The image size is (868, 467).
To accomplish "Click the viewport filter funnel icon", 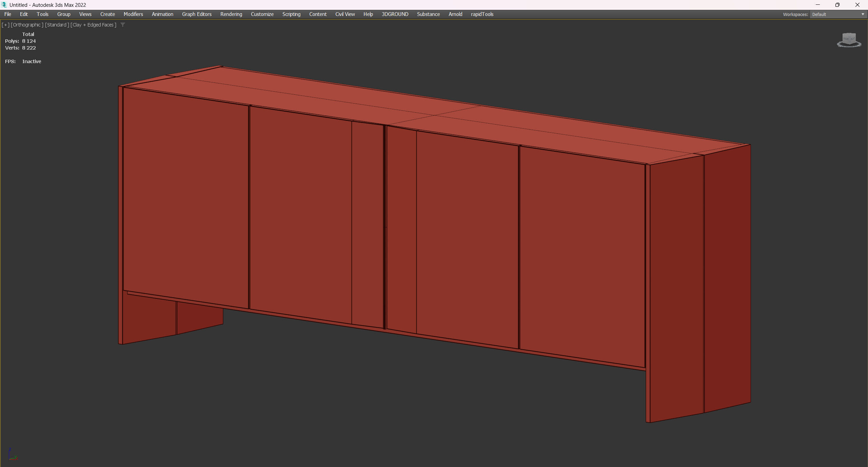I will pyautogui.click(x=123, y=25).
